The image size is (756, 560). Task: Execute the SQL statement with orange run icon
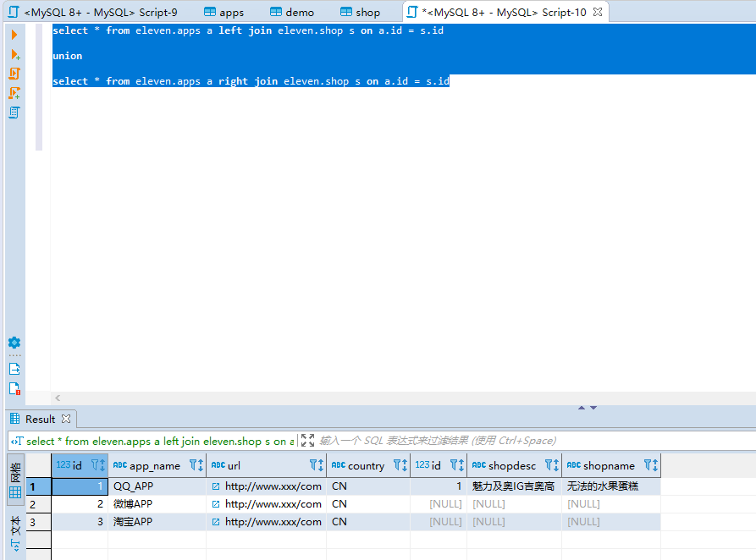pyautogui.click(x=14, y=34)
